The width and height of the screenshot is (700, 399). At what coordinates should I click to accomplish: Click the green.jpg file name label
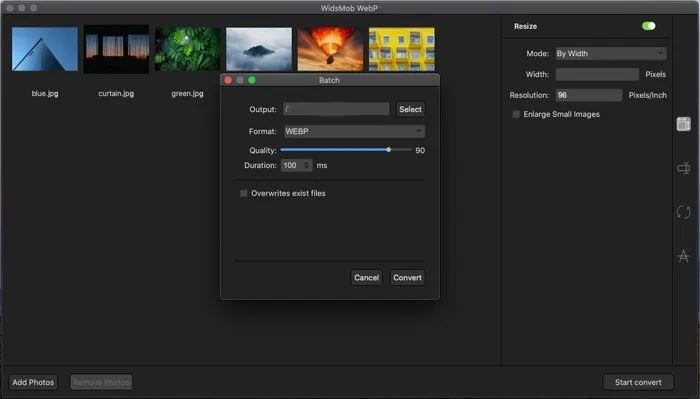click(188, 94)
